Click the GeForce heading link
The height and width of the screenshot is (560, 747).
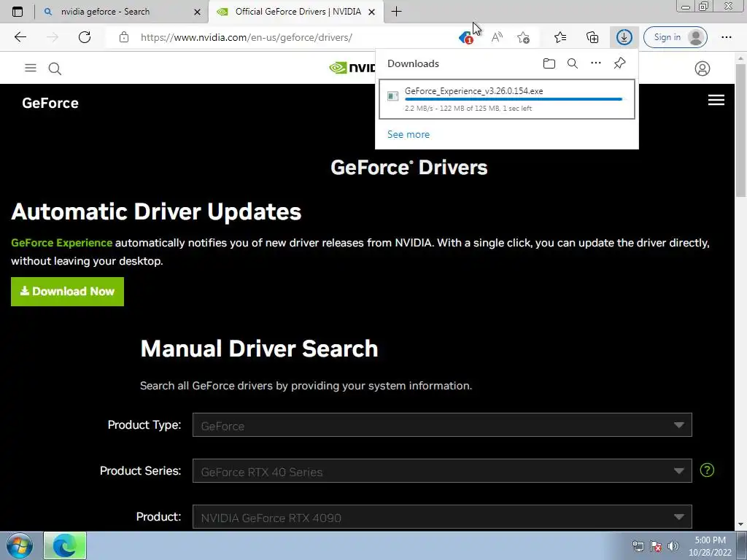[x=50, y=103]
